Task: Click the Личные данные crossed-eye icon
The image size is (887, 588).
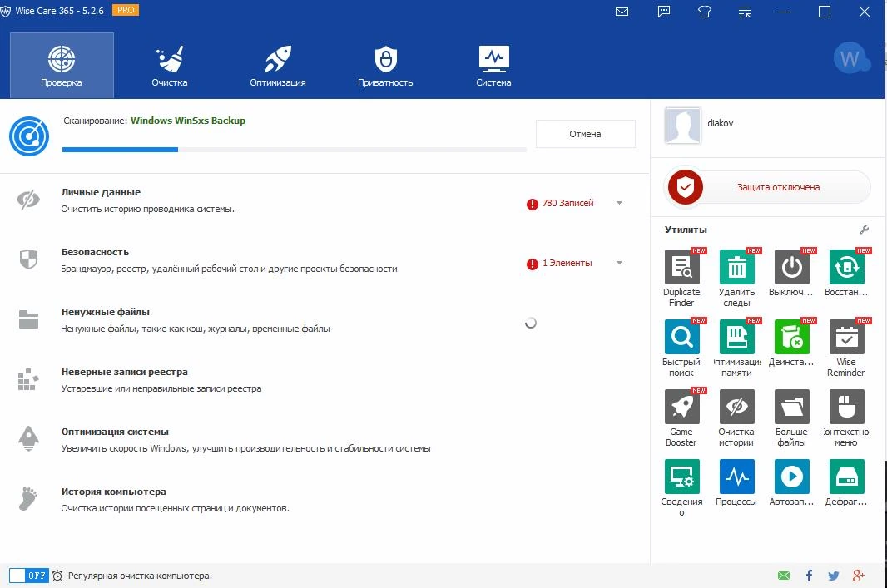Action: 28,200
